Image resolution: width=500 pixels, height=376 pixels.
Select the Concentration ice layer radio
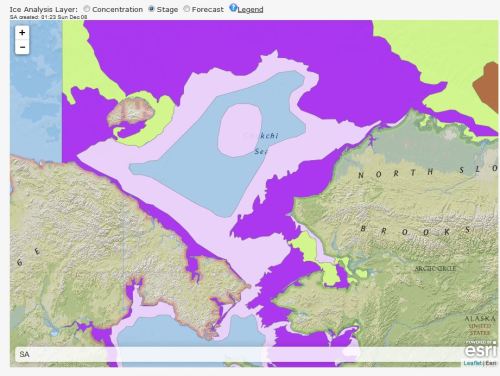coord(87,9)
